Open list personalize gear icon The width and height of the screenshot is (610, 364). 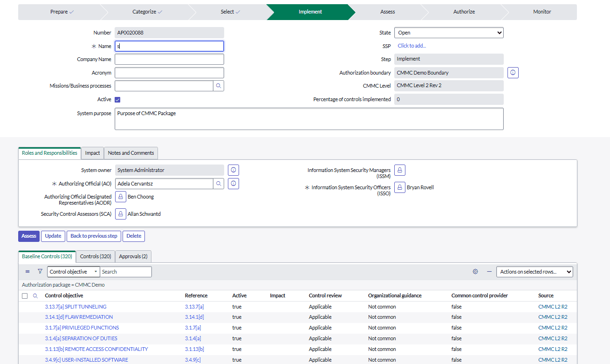coord(475,272)
